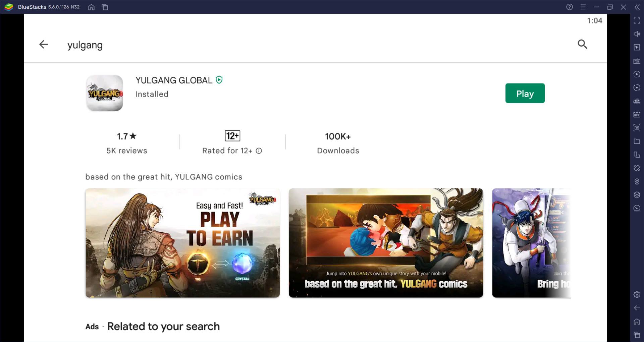The width and height of the screenshot is (644, 342).
Task: Minimize the BlueStacks window
Action: click(x=596, y=7)
